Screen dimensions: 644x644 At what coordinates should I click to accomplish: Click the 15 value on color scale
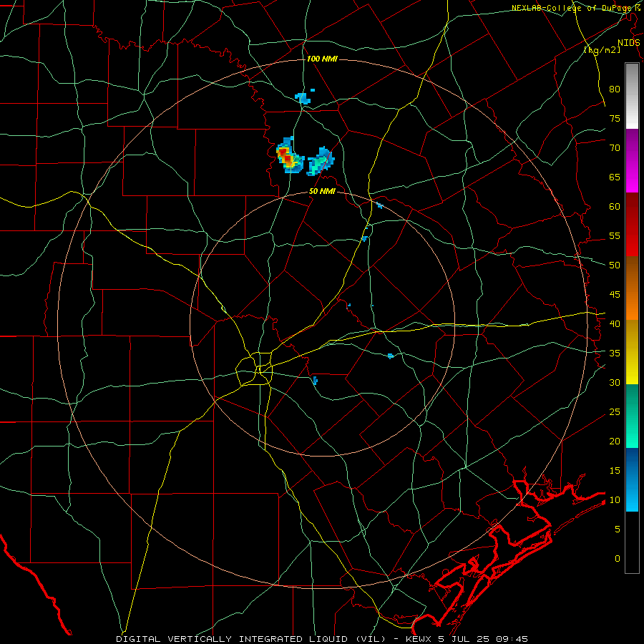[615, 471]
